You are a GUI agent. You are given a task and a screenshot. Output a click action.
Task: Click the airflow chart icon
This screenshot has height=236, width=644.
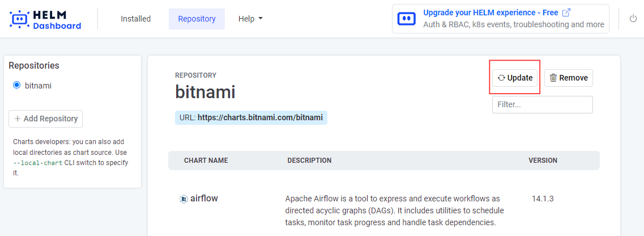(x=184, y=199)
